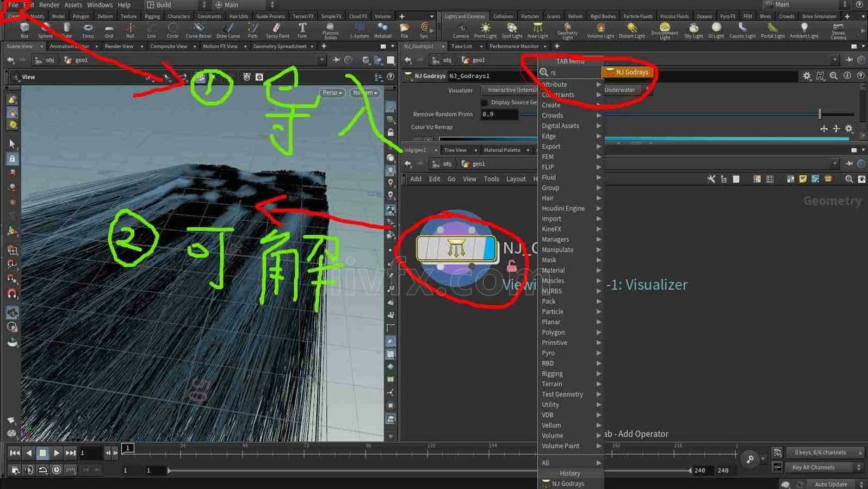Add a Point Light from the shelf

(485, 30)
